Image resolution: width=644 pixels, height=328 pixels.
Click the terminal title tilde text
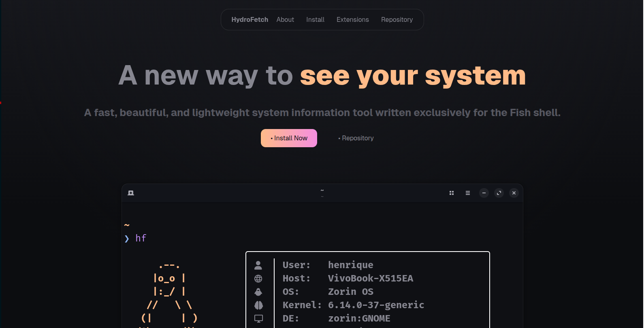322,190
